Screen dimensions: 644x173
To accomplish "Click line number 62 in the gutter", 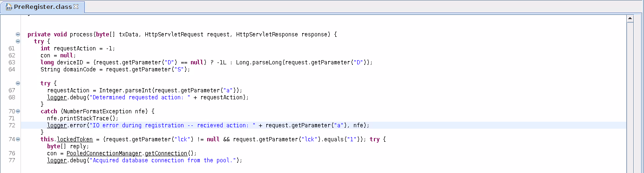I will 12,55.
